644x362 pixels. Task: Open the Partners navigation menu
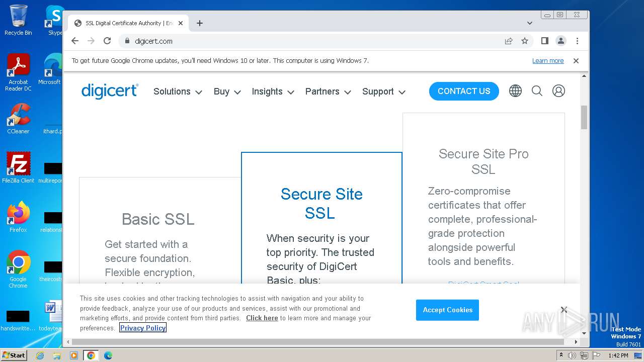pyautogui.click(x=328, y=92)
